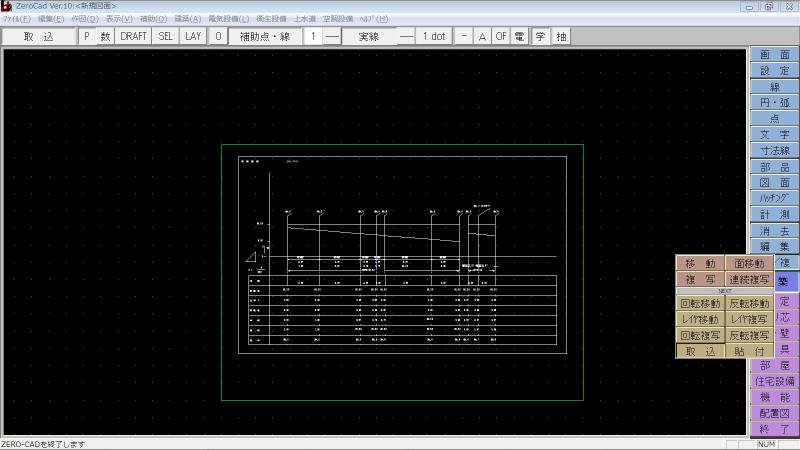Viewport: 800px width, 450px height.
Task: Click the 回転移動 (rotate move) command
Action: 700,303
